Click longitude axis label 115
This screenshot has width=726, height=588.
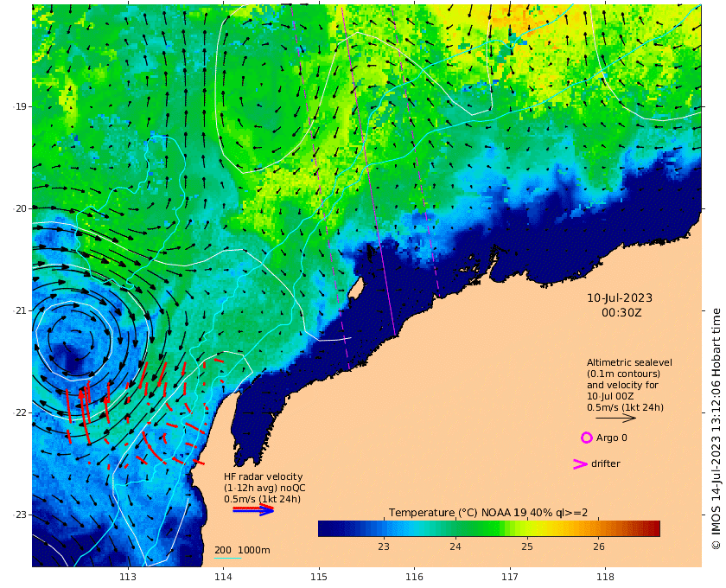point(319,577)
